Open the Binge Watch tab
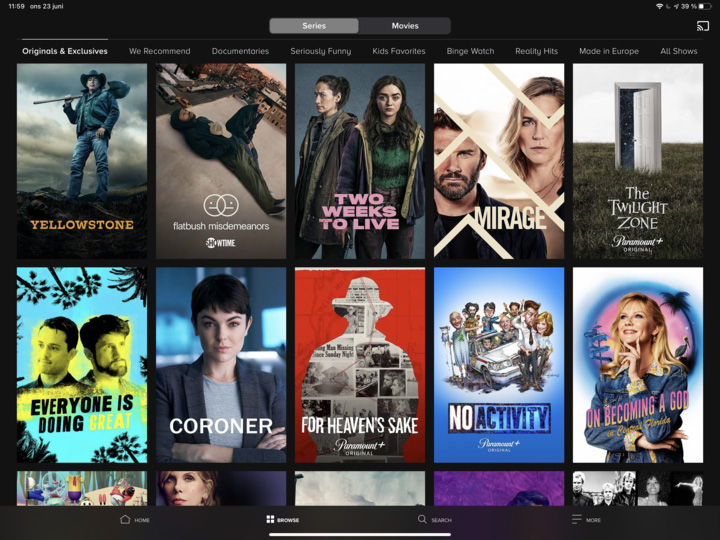The image size is (720, 540). (x=470, y=51)
